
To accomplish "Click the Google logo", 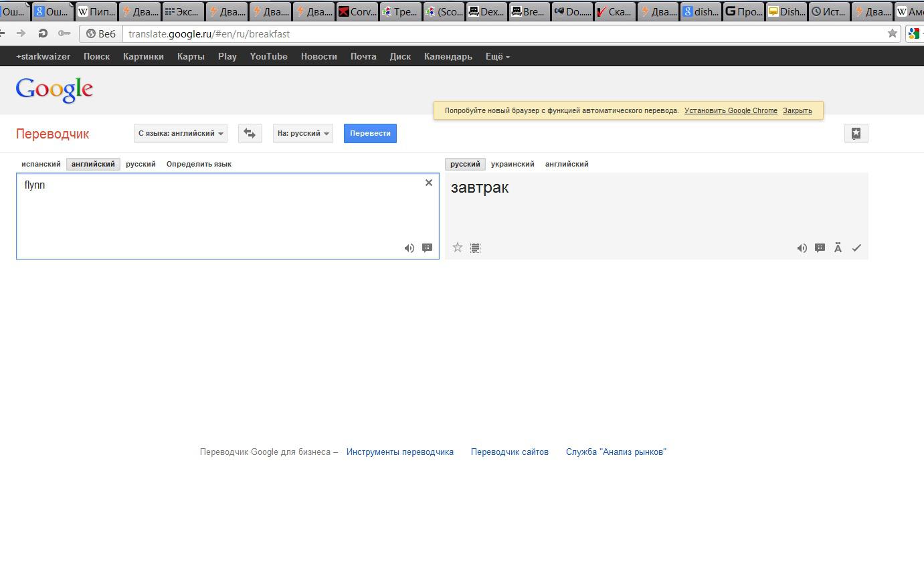I will click(54, 90).
